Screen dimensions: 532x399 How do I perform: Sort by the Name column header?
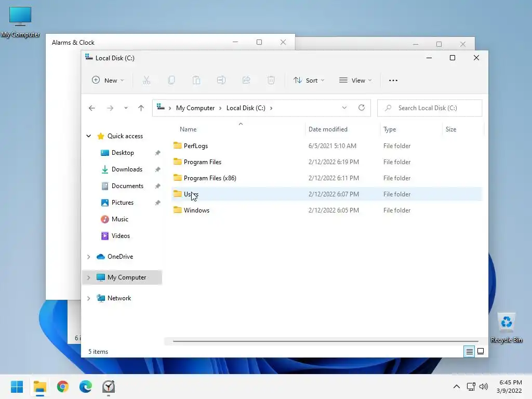188,129
